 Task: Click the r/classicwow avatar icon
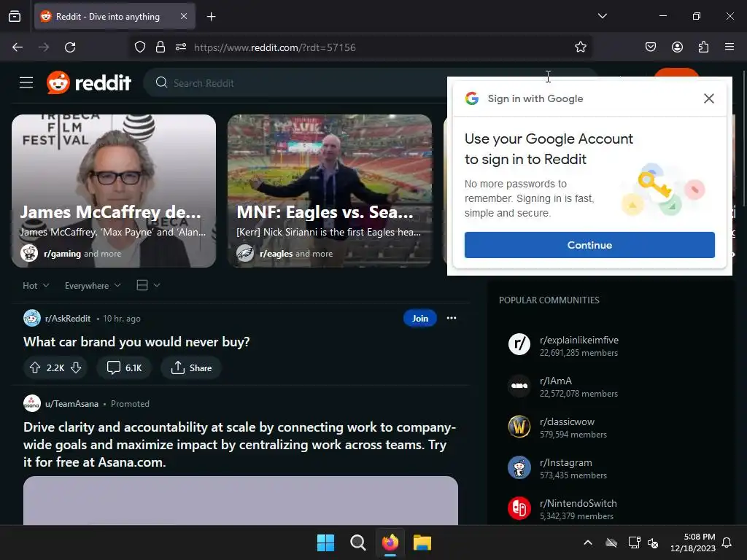click(519, 427)
